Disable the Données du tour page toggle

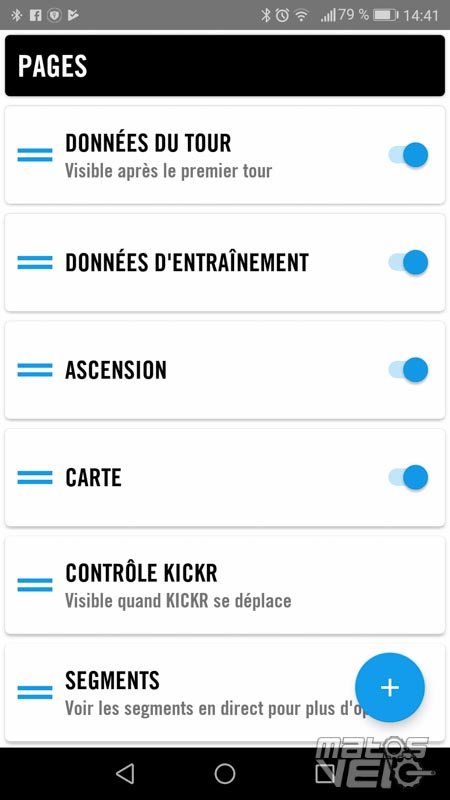tap(408, 155)
